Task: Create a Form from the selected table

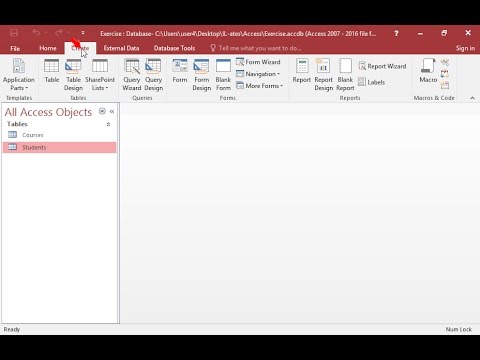Action: click(180, 71)
